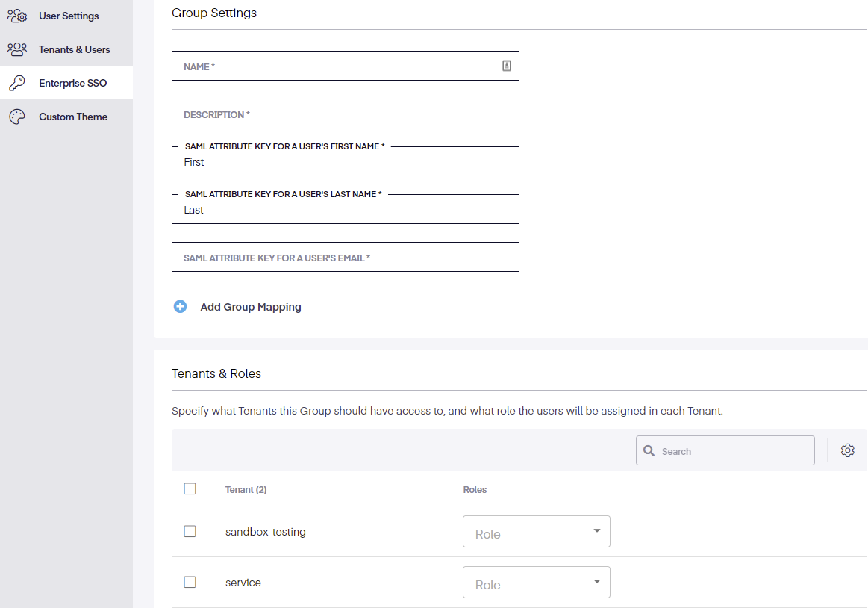Screen dimensions: 868x608
Task: Focus the SAML email attribute key field
Action: 345,257
